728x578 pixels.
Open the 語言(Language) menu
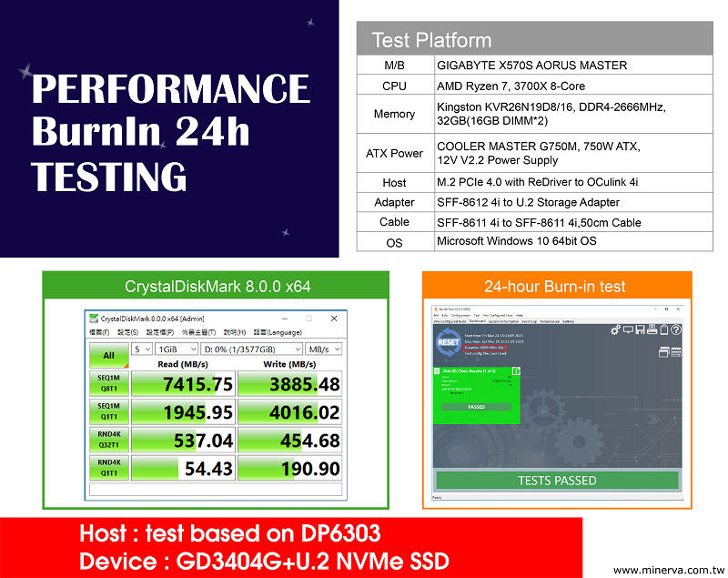[x=278, y=332]
